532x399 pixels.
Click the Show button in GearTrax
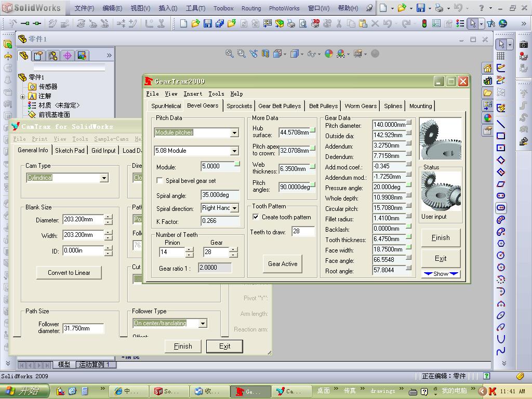(x=441, y=274)
